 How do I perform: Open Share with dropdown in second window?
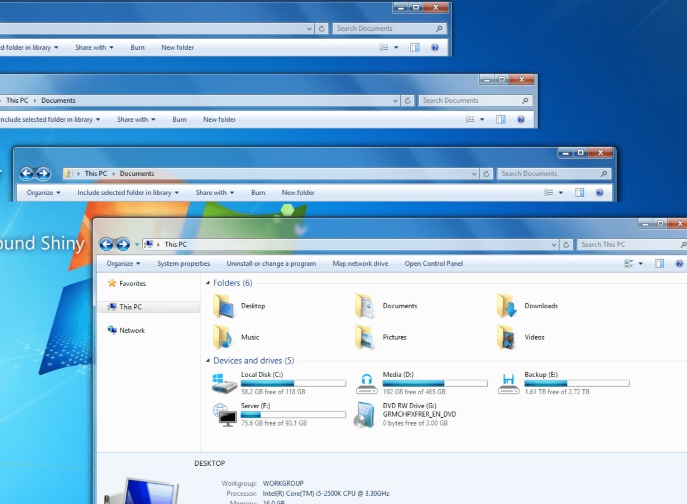click(x=136, y=119)
